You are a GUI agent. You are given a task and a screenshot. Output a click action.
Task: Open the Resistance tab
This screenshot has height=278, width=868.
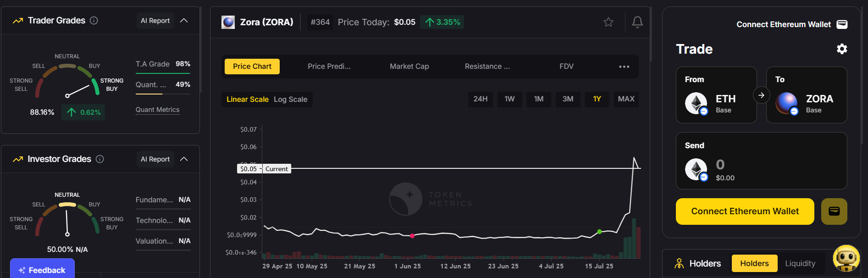487,67
